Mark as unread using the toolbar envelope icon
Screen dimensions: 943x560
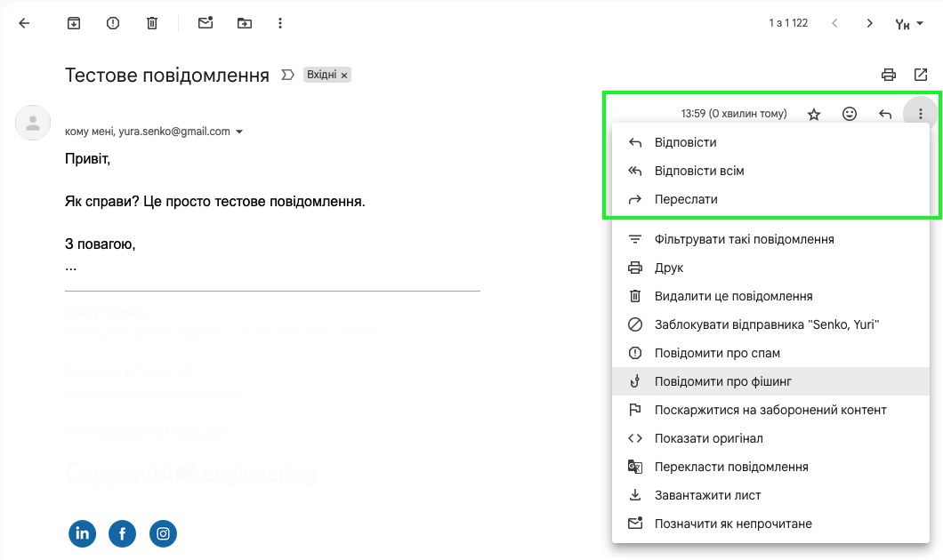point(206,23)
